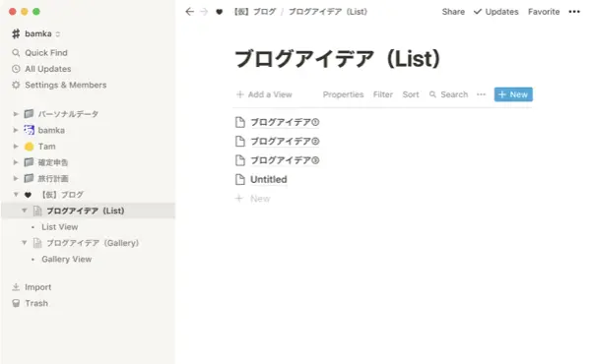This screenshot has width=591, height=364.
Task: Select List View in the sidebar
Action: [x=59, y=227]
